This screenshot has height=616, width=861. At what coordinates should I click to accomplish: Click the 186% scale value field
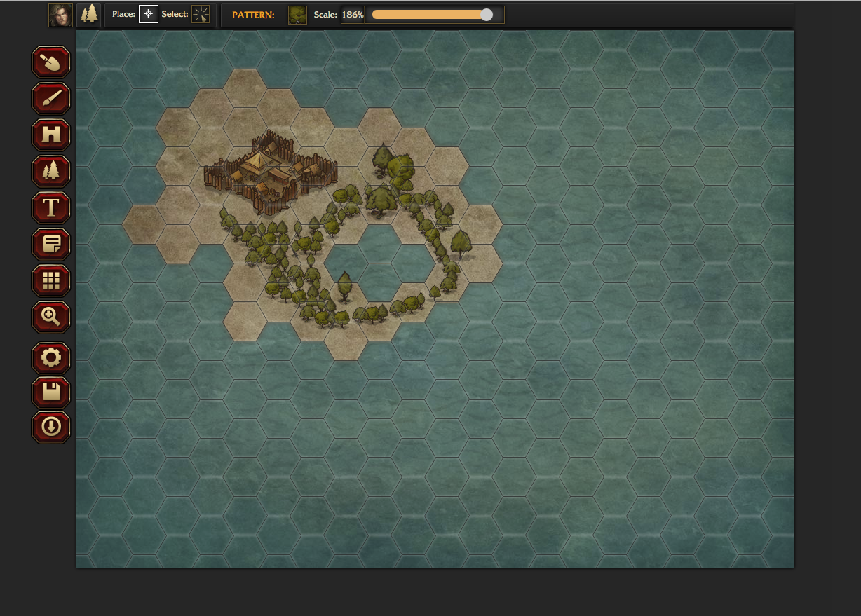point(352,15)
